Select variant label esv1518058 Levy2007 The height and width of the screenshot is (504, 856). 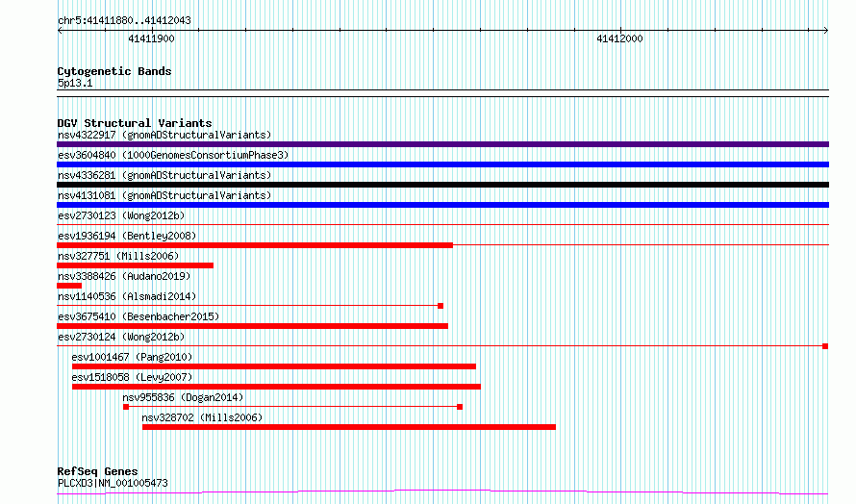pyautogui.click(x=132, y=377)
